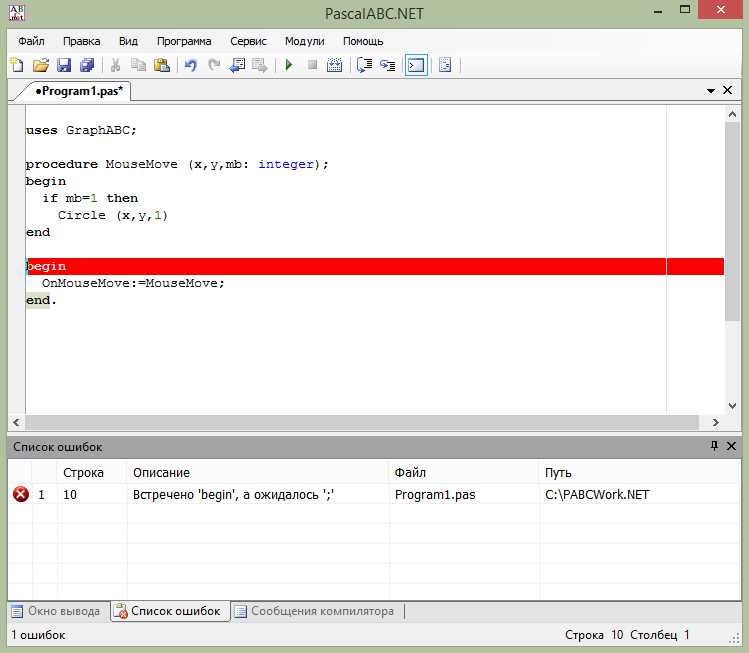The image size is (749, 653).
Task: Close the error list panel
Action: [x=731, y=446]
